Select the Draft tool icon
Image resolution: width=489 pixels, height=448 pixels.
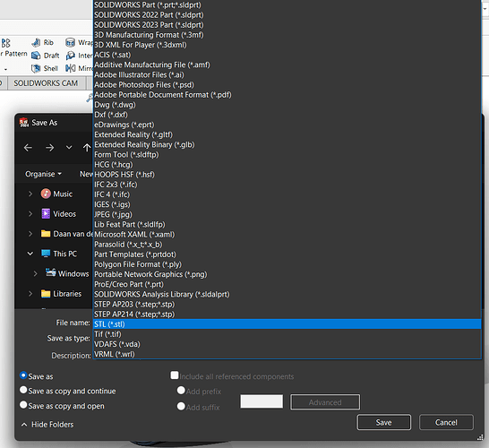click(x=36, y=56)
